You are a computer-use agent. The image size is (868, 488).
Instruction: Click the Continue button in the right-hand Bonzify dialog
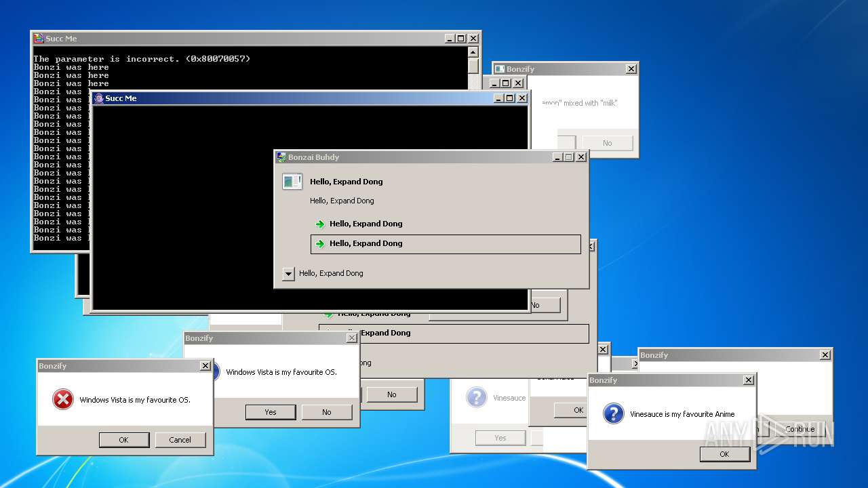800,429
